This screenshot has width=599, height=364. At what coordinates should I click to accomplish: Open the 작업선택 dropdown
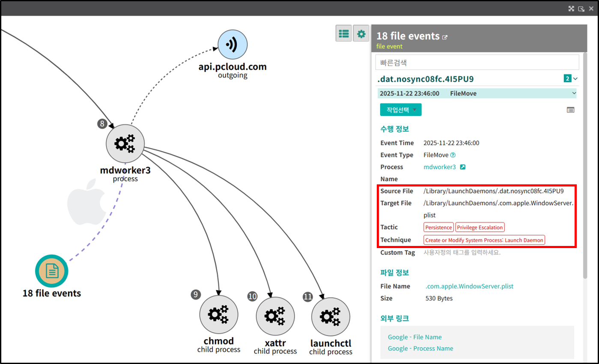(x=400, y=109)
